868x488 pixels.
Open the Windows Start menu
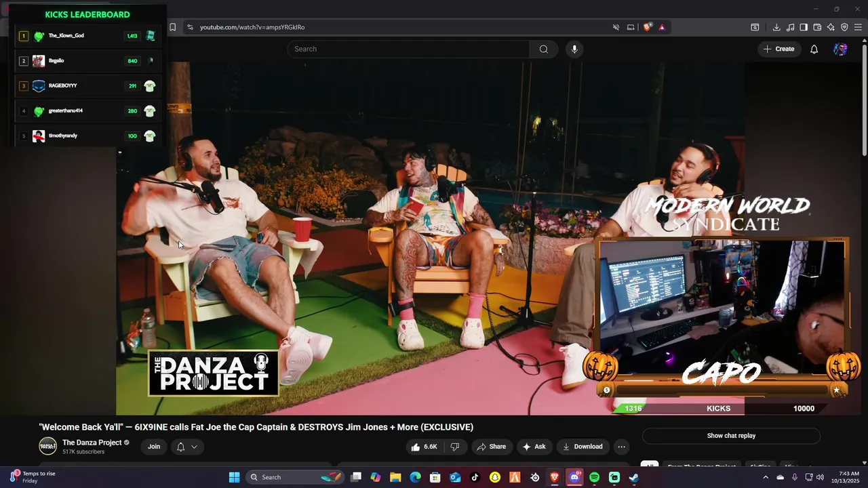point(235,477)
